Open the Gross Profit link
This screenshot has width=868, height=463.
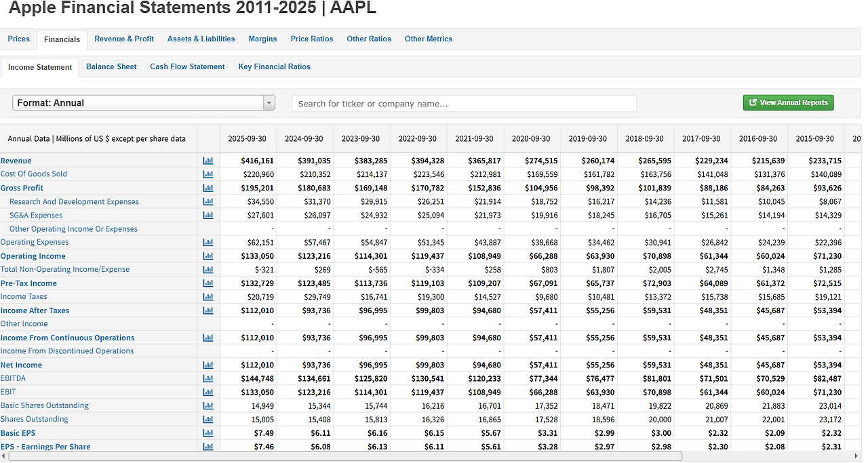22,188
